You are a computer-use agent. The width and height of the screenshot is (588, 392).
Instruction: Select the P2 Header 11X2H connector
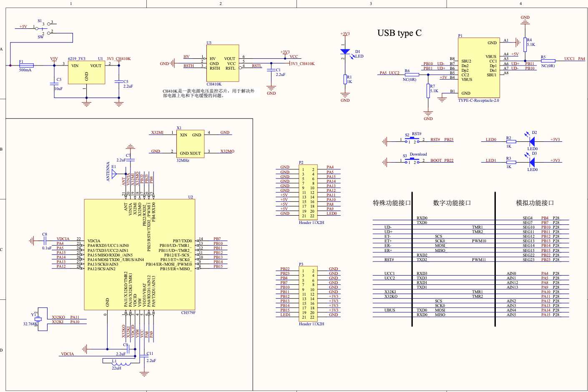308,192
